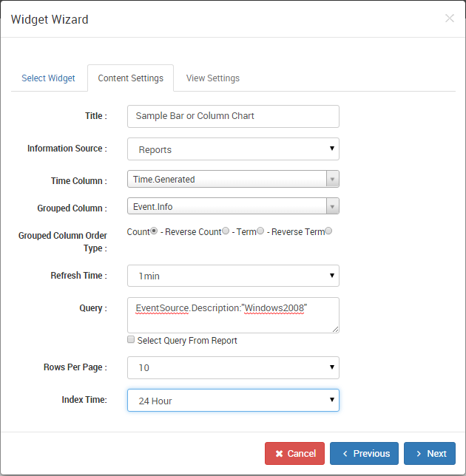Open the Information Source dropdown
The height and width of the screenshot is (476, 466).
coord(233,149)
